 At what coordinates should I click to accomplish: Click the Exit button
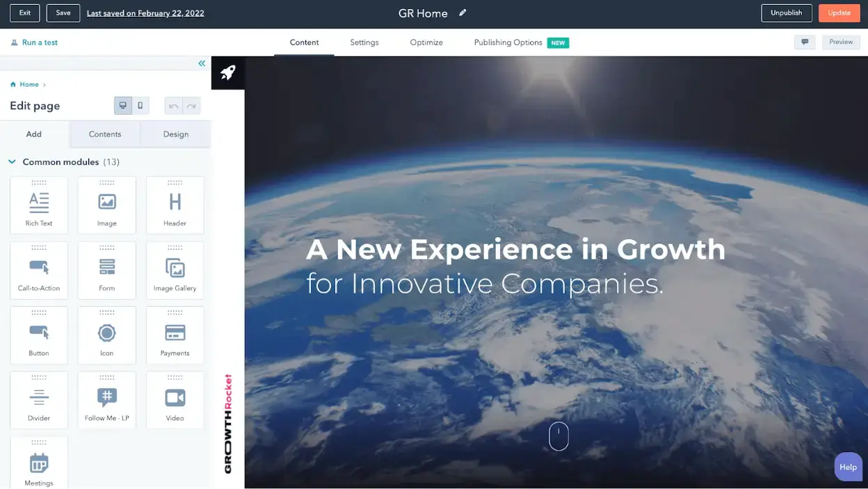tap(24, 13)
